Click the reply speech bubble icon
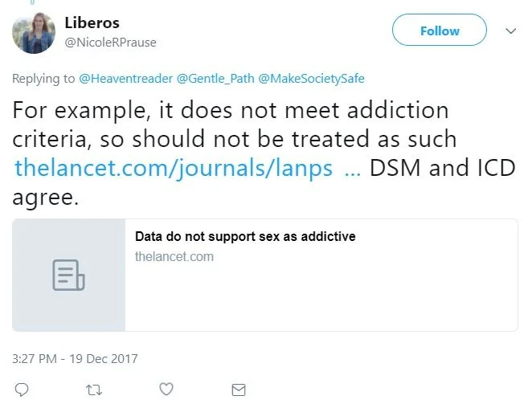The width and height of the screenshot is (532, 404). point(22,390)
